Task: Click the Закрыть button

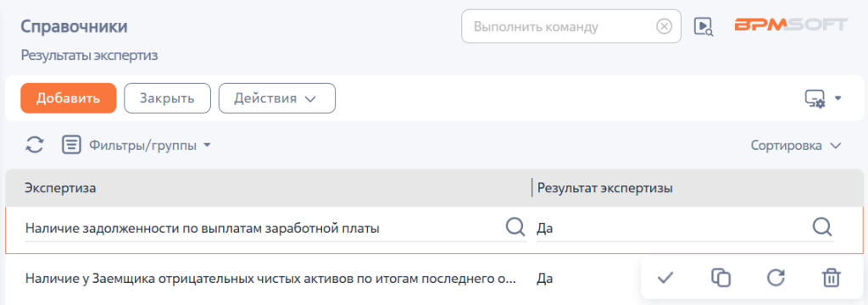Action: (x=167, y=98)
